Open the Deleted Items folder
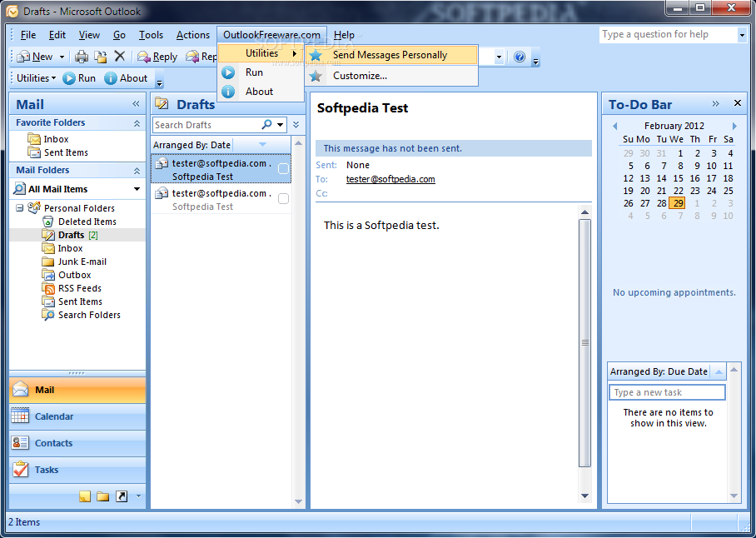Viewport: 756px width, 538px height. (x=80, y=222)
